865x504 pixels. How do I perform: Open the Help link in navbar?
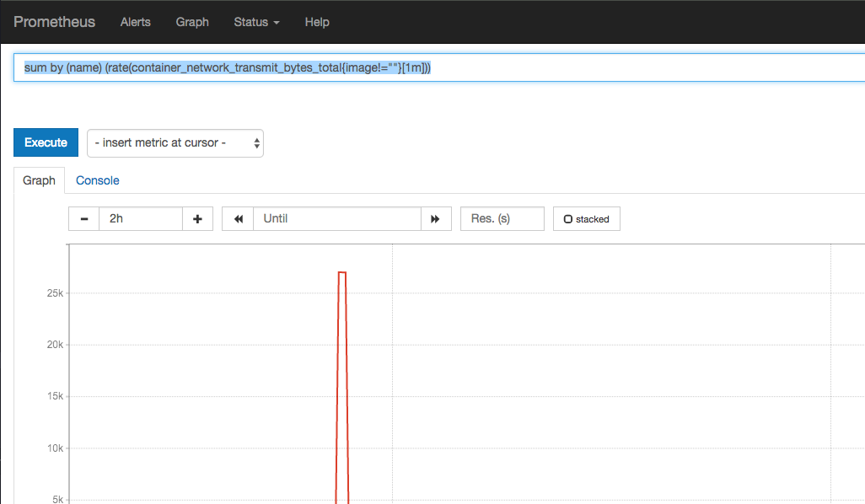tap(317, 22)
